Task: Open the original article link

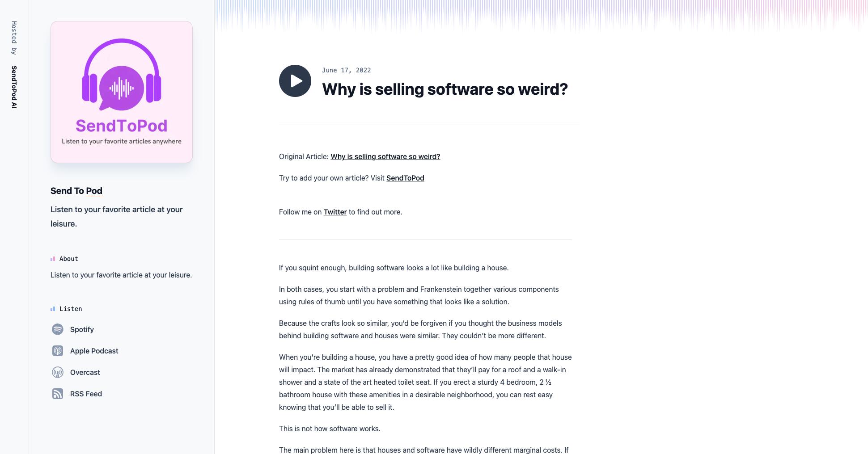Action: pyautogui.click(x=385, y=156)
